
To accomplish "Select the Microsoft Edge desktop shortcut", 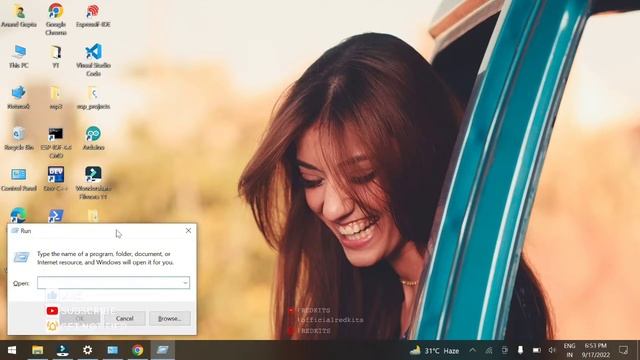I will [x=18, y=215].
